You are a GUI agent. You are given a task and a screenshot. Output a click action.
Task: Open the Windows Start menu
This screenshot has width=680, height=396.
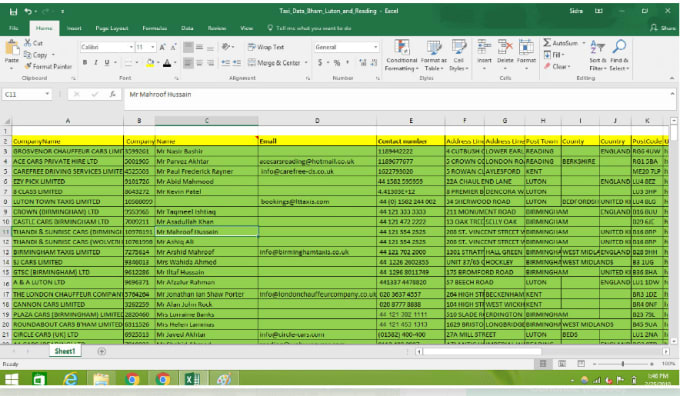(11, 380)
